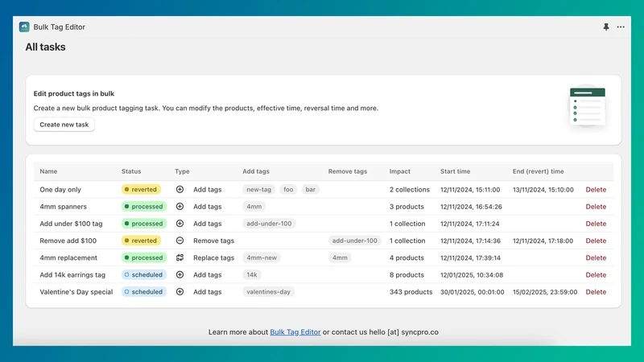Click the scheduled badge for Add 14k earrings tag
644x362 pixels.
(144, 274)
